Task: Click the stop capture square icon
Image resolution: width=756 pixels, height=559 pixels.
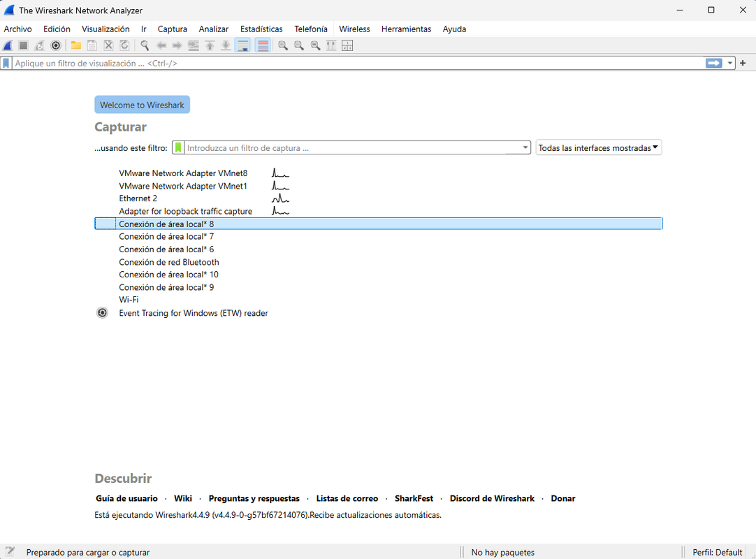Action: [x=23, y=45]
